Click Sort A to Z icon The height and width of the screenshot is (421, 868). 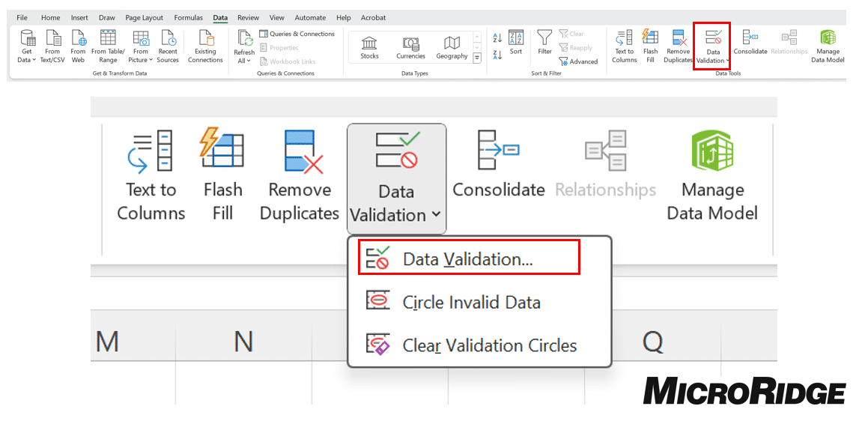click(497, 37)
